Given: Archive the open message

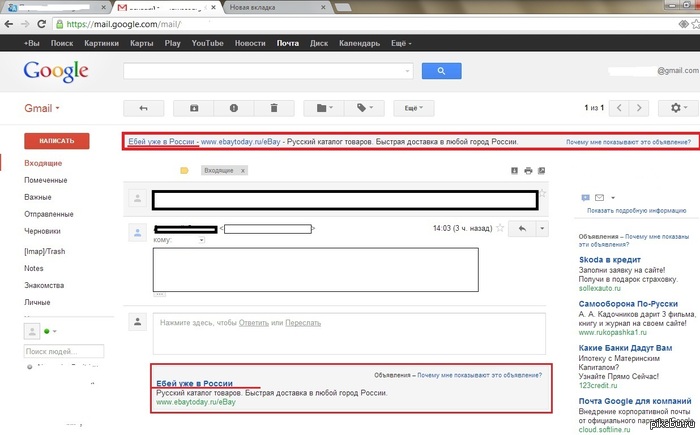Looking at the screenshot, I should 194,108.
